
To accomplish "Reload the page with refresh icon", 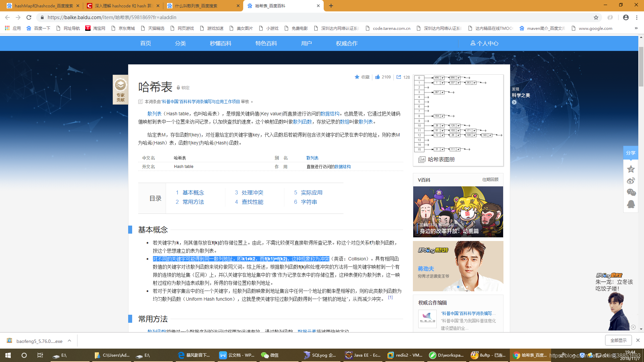I will tap(29, 17).
